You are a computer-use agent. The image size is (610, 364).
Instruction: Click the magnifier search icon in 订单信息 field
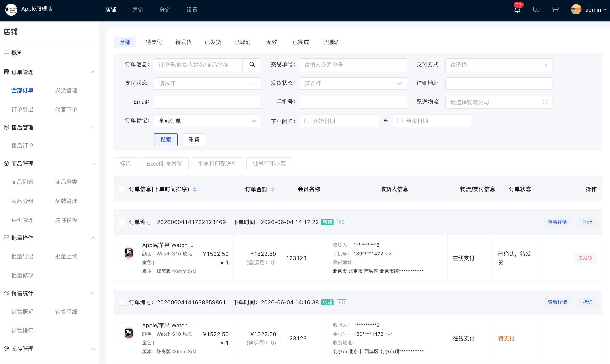(252, 65)
